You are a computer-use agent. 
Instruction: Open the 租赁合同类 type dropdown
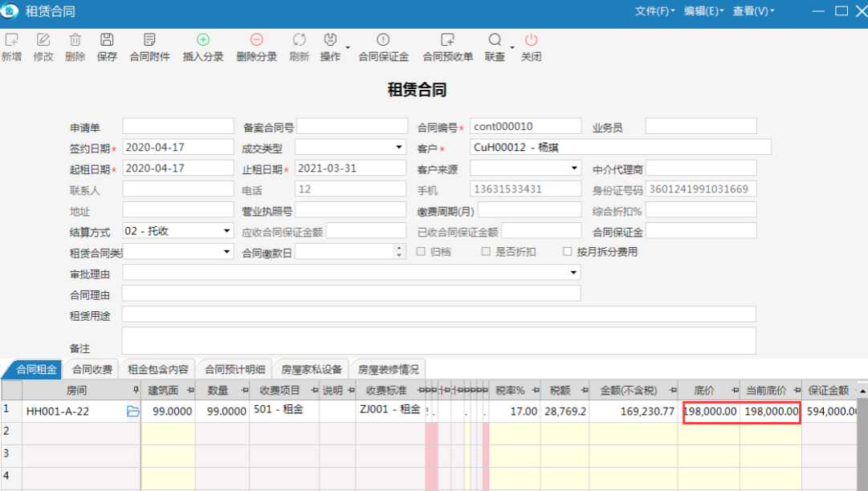(x=226, y=252)
